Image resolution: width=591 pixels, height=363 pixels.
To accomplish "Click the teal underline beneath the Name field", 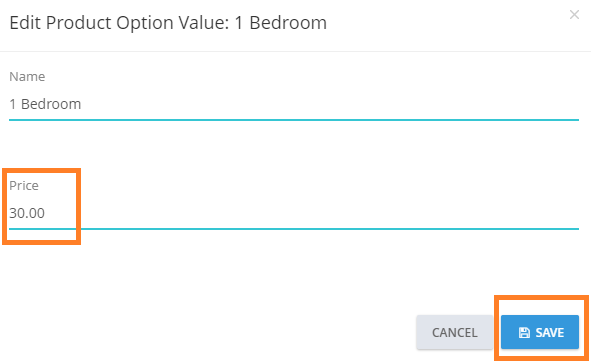I will [x=294, y=120].
